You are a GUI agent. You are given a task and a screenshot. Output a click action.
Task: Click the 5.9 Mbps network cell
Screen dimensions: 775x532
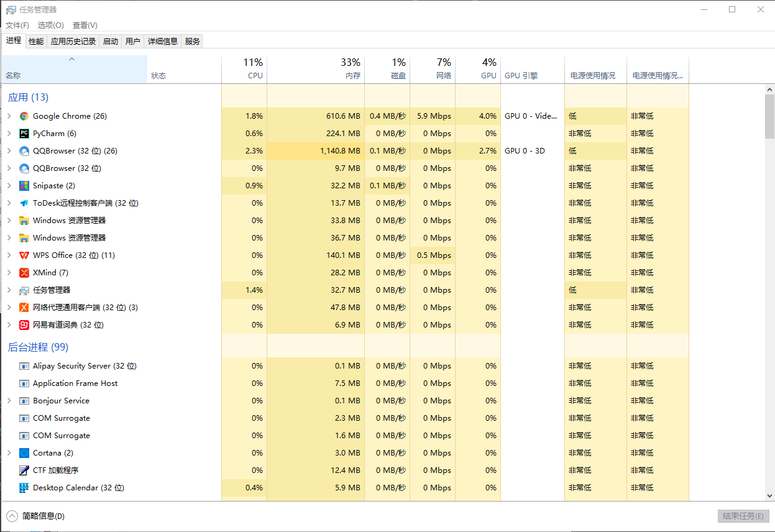pyautogui.click(x=433, y=116)
